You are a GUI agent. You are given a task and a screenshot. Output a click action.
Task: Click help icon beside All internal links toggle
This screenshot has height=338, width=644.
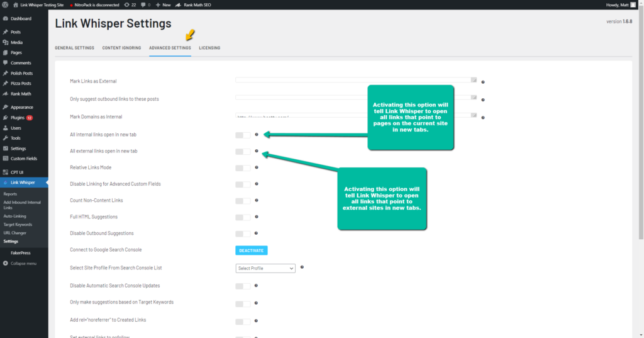coord(257,135)
